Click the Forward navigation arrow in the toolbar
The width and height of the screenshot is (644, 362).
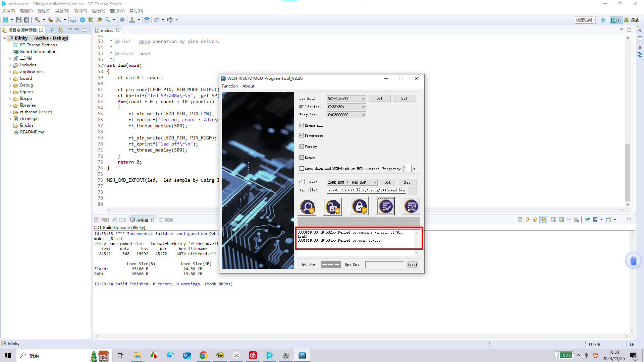point(170,20)
